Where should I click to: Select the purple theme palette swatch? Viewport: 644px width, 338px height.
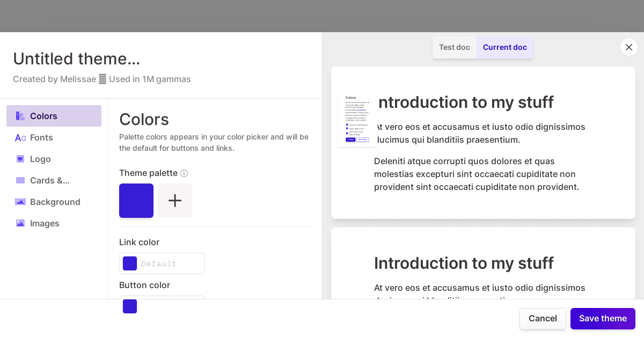(x=136, y=201)
